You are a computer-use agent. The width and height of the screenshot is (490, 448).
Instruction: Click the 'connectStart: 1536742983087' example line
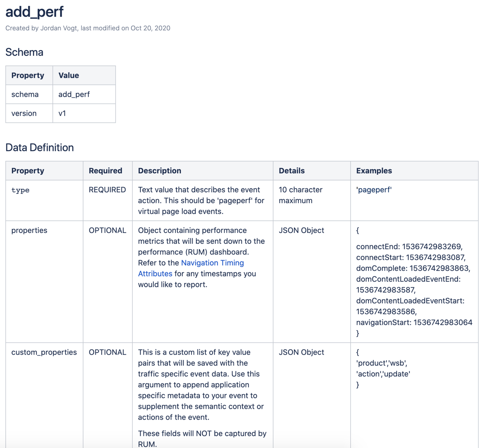coord(411,258)
